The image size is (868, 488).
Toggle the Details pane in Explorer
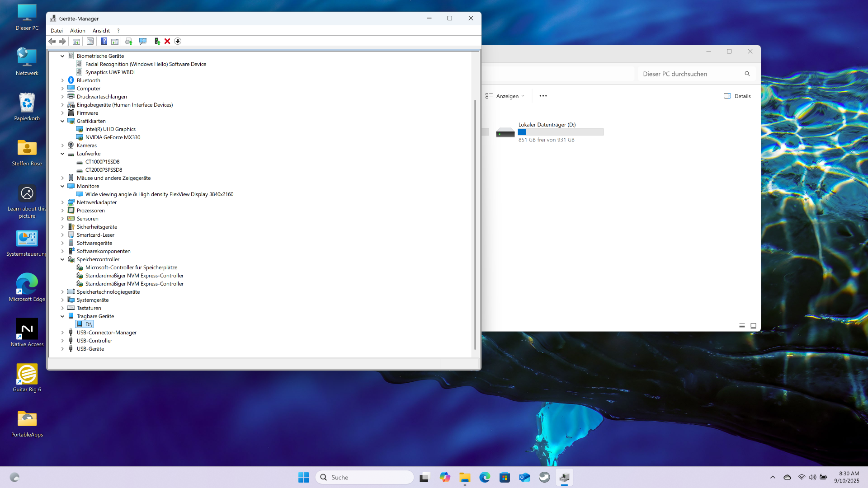(737, 96)
